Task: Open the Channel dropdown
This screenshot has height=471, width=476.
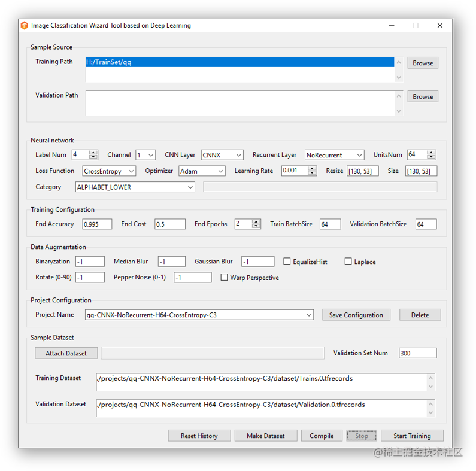Action: (145, 155)
